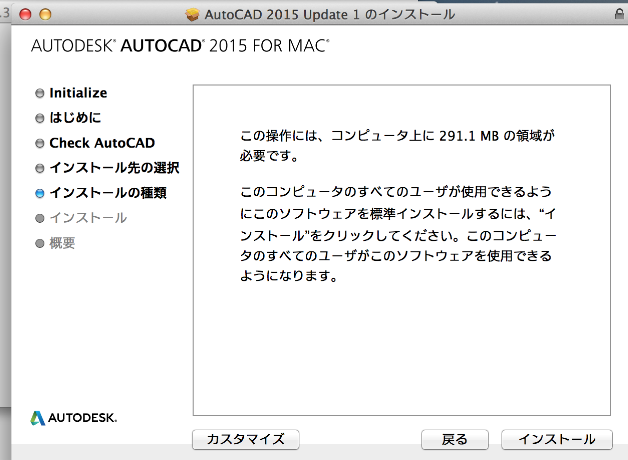This screenshot has height=460, width=628.
Task: Click the yellow minimize window button
Action: (x=45, y=15)
